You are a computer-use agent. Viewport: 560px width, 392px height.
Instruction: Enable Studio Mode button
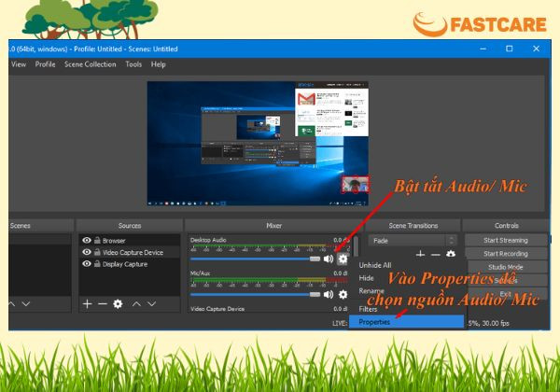[507, 267]
